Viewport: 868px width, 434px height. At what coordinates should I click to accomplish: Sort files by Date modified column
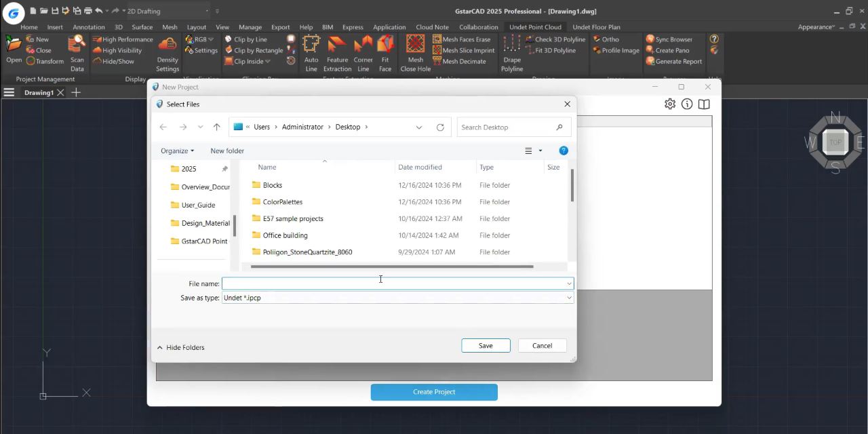420,167
